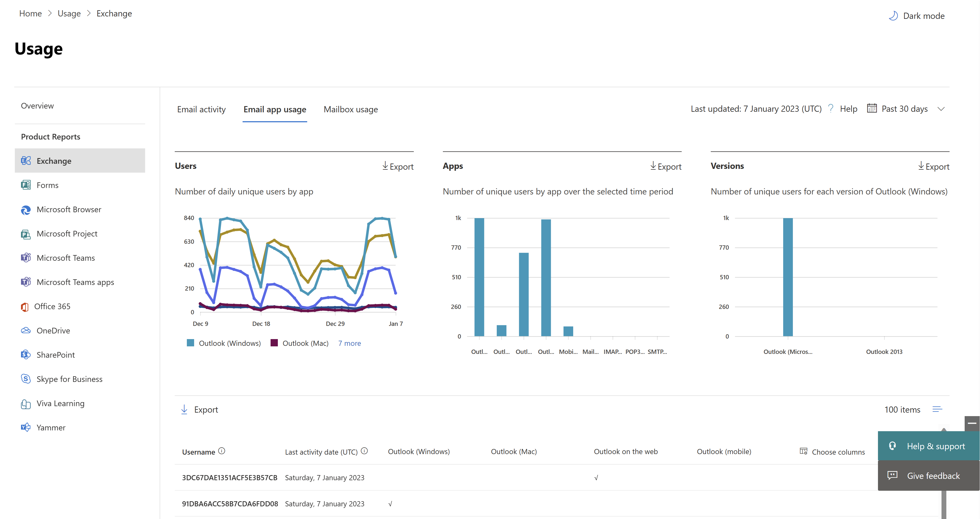980x519 pixels.
Task: Click the Viva Learning sidebar icon
Action: point(26,403)
